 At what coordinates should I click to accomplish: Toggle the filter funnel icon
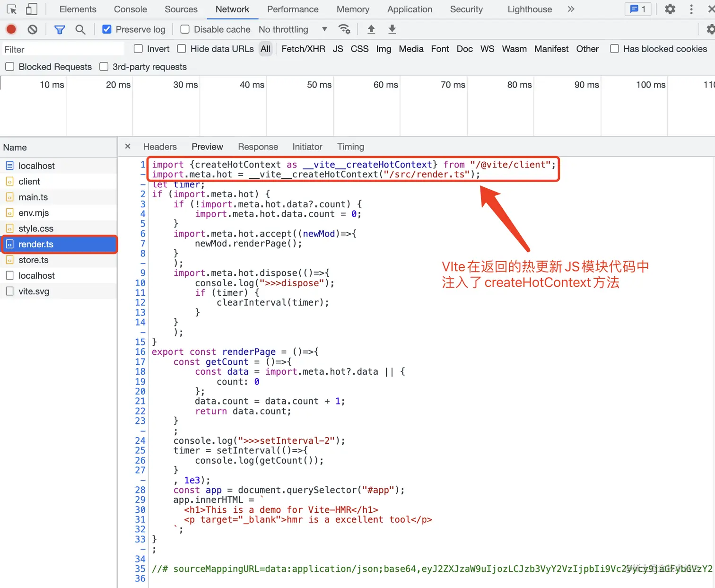click(x=60, y=30)
